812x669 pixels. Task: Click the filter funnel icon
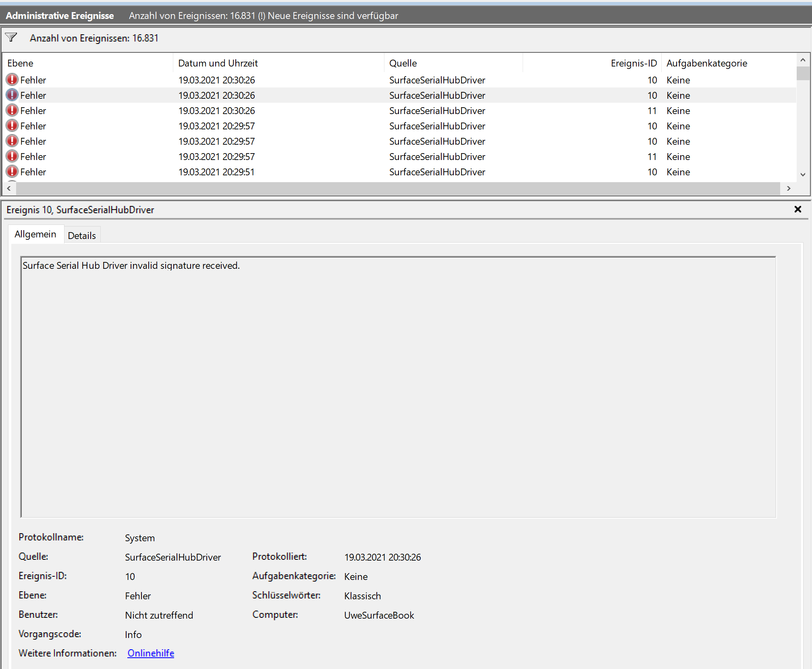[11, 37]
